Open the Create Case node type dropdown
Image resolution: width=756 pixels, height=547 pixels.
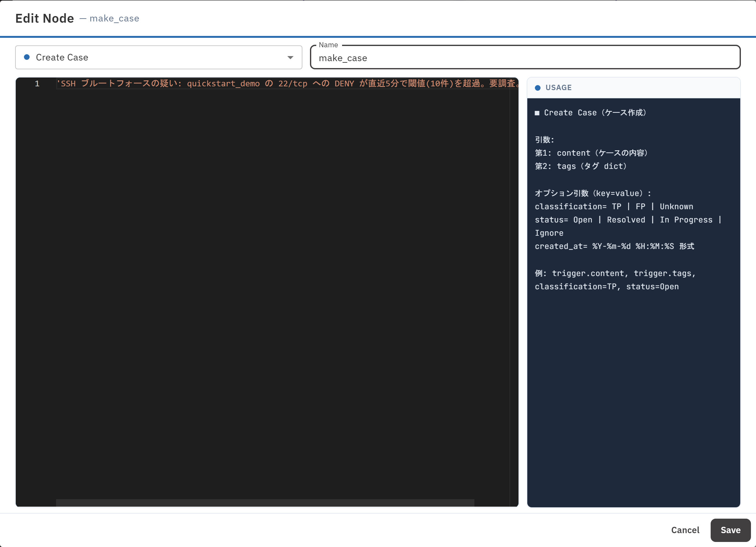(159, 57)
